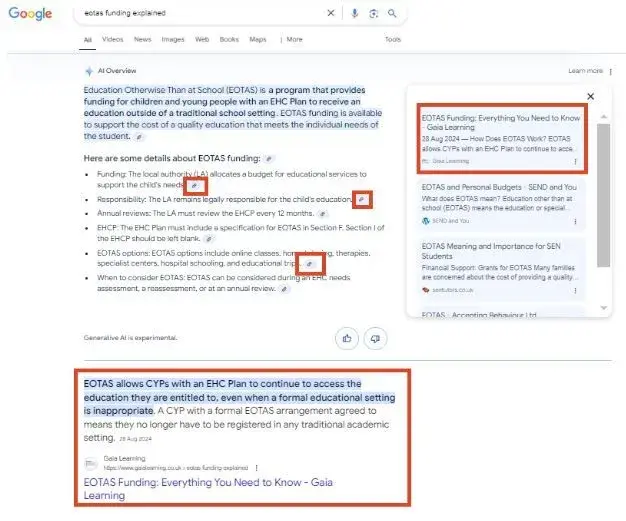The image size is (626, 521).
Task: Switch to the Images tab
Action: pyautogui.click(x=173, y=40)
